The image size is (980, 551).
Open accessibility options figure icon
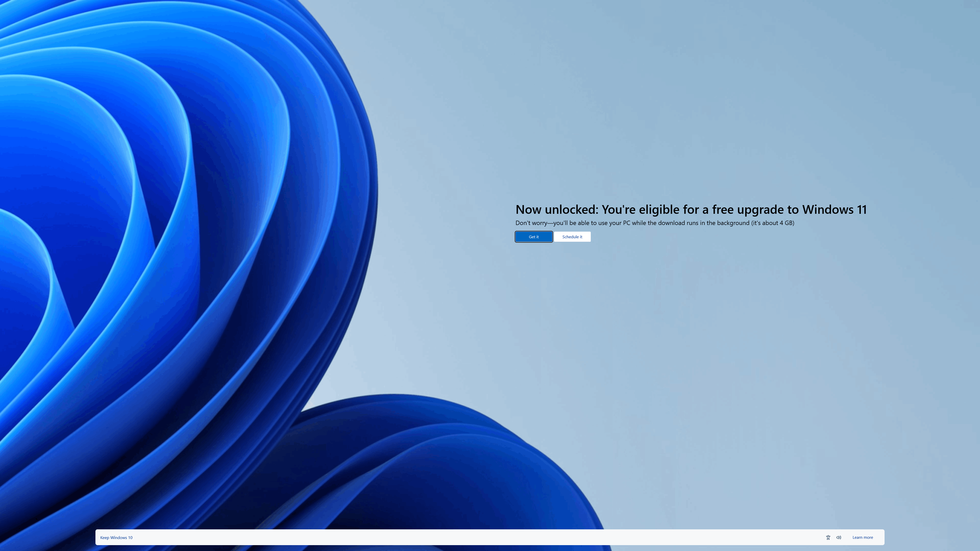828,537
